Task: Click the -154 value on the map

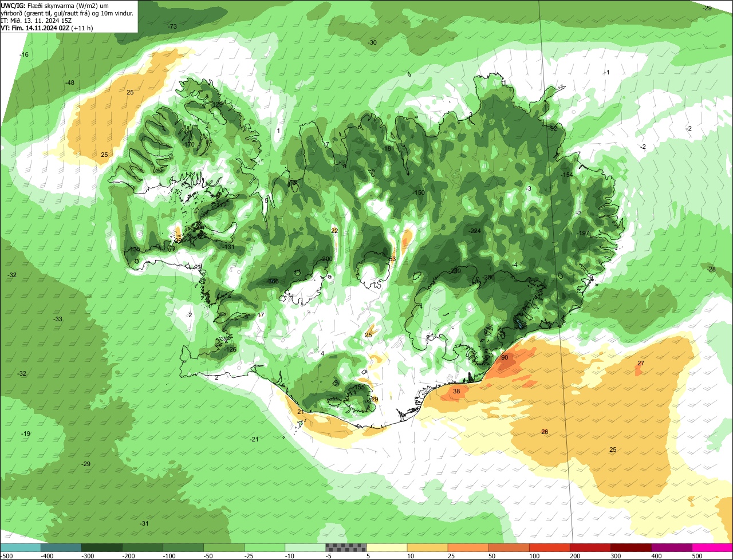Action: [x=566, y=175]
